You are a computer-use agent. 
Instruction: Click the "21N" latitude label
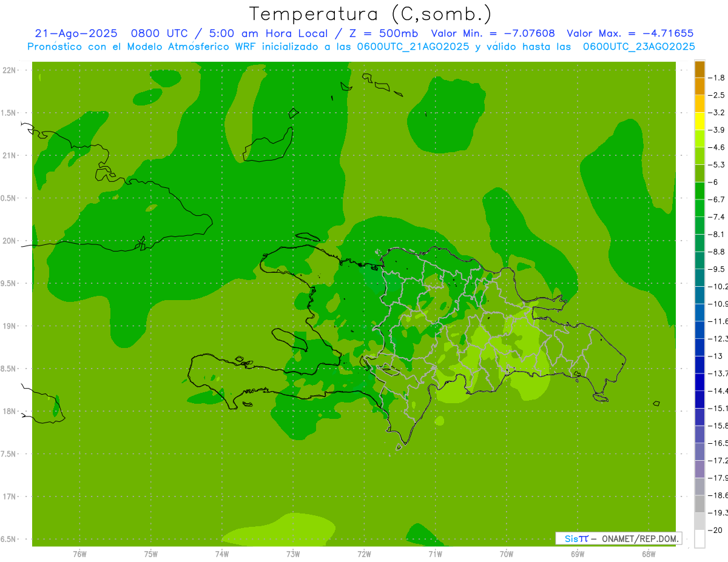pyautogui.click(x=10, y=156)
